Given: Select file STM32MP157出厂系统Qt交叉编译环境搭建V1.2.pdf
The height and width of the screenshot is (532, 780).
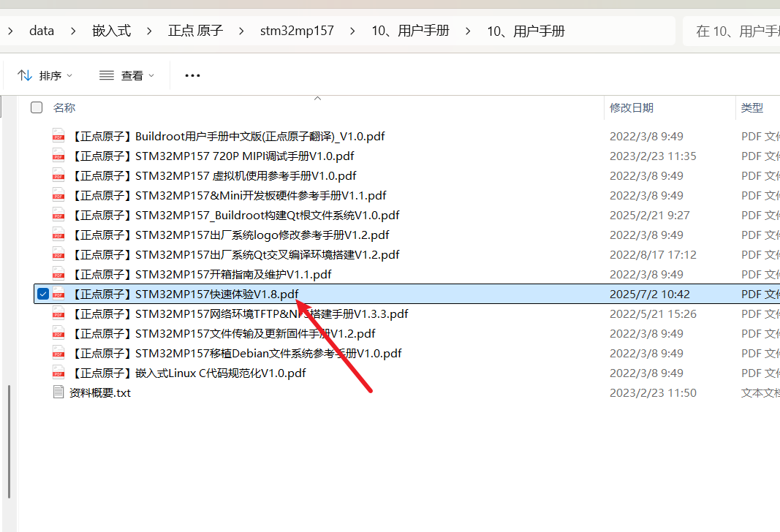Looking at the screenshot, I should pyautogui.click(x=235, y=254).
